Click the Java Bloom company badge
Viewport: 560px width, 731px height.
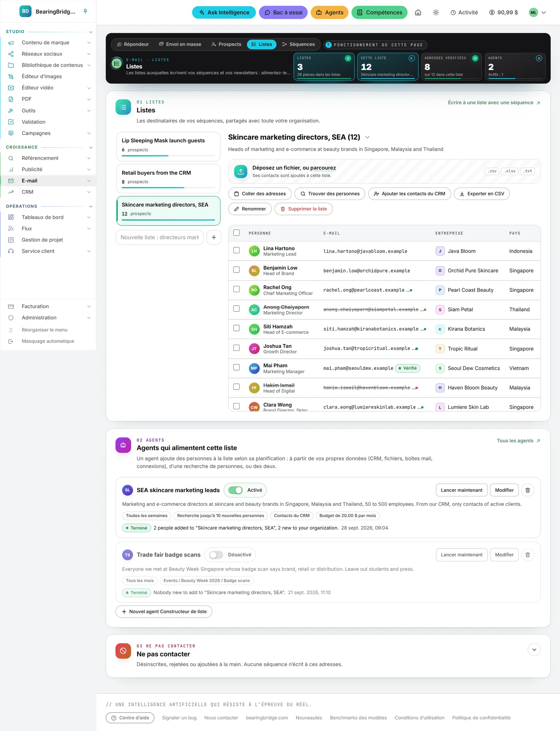coord(440,251)
